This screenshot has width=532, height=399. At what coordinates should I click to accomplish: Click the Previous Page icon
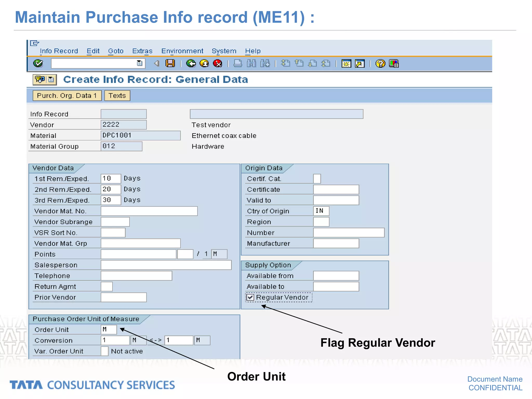tap(299, 63)
